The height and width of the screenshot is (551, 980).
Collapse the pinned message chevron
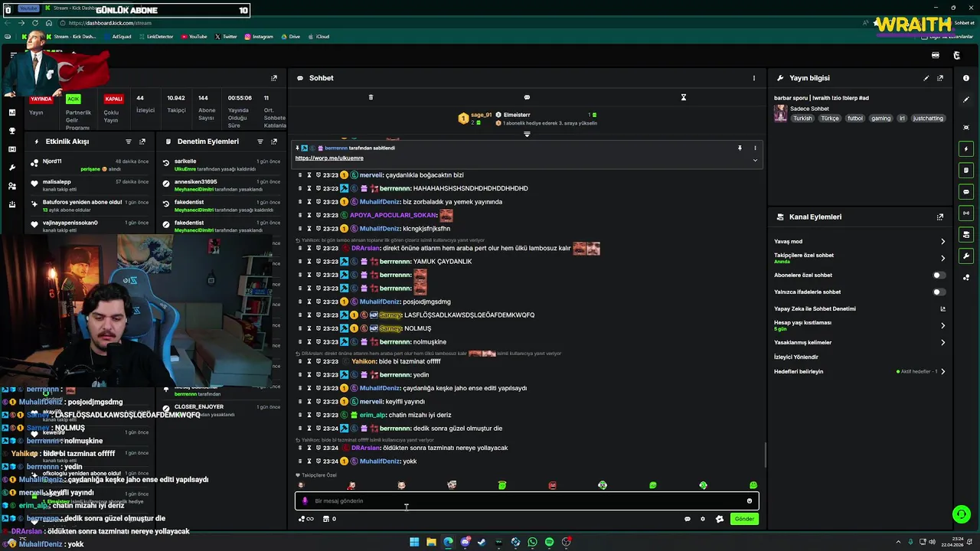(x=755, y=160)
